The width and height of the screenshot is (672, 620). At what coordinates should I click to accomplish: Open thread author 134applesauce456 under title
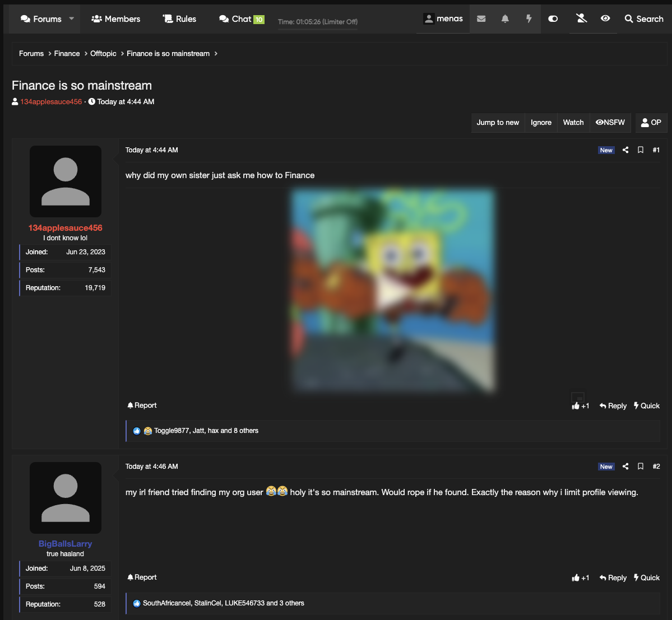click(x=51, y=101)
